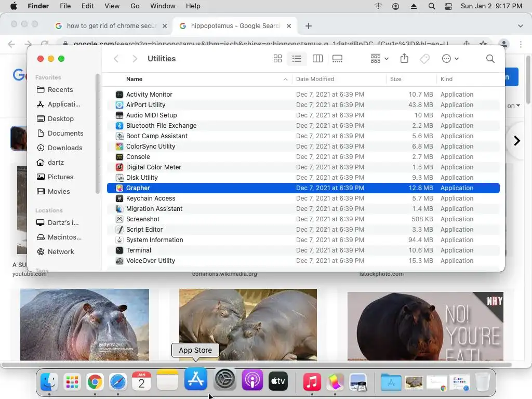The image size is (532, 399).
Task: Open the Window menu
Action: coord(163,6)
